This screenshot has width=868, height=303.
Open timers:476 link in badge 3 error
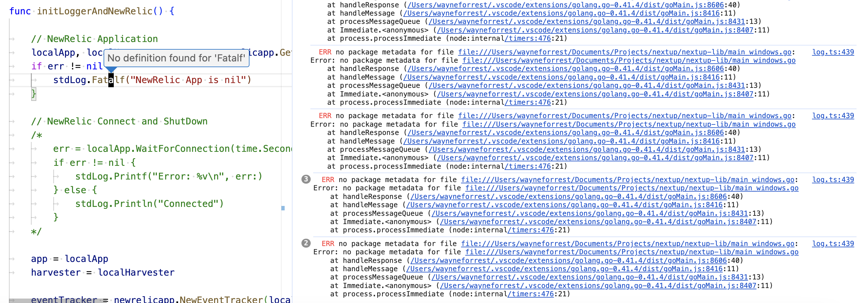530,230
